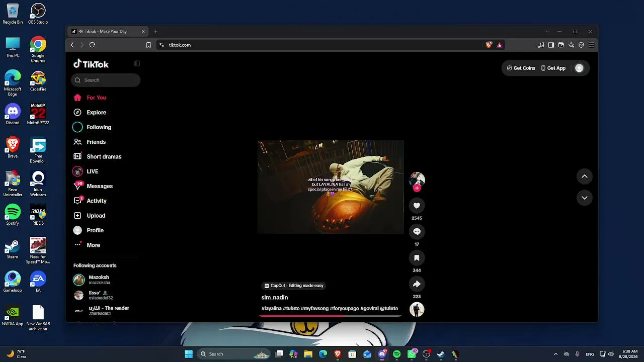Click the Get App button
The height and width of the screenshot is (362, 644).
pos(553,68)
